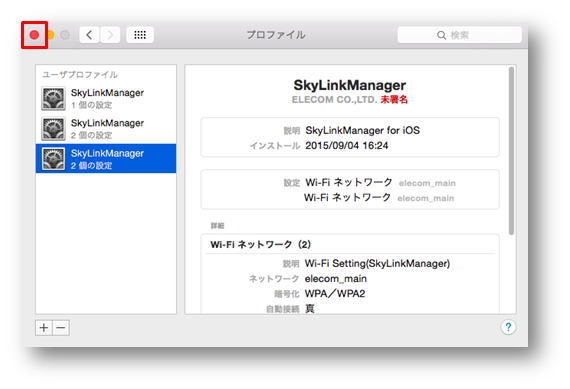Select the highlighted SkyLinkManager profile row
This screenshot has height=389, width=570.
coord(106,159)
